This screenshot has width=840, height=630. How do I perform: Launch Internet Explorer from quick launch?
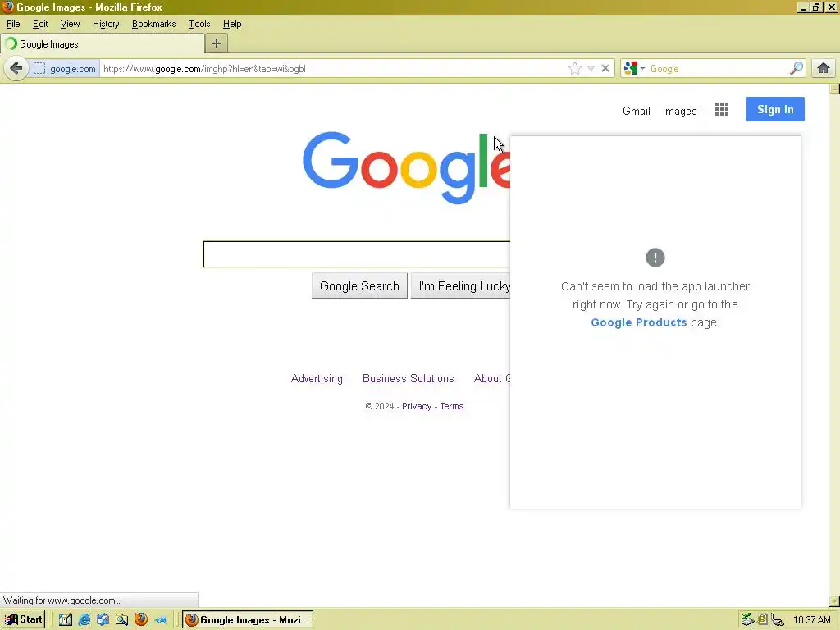[84, 620]
